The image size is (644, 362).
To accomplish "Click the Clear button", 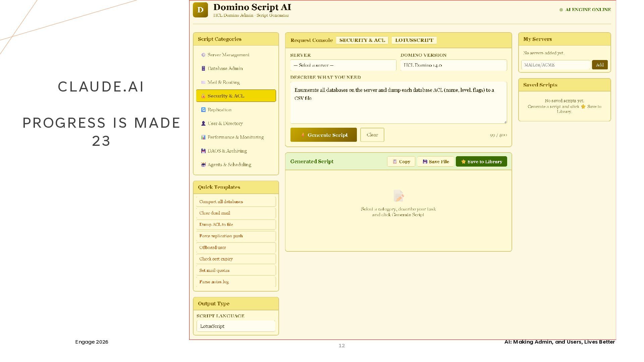I will 372,135.
